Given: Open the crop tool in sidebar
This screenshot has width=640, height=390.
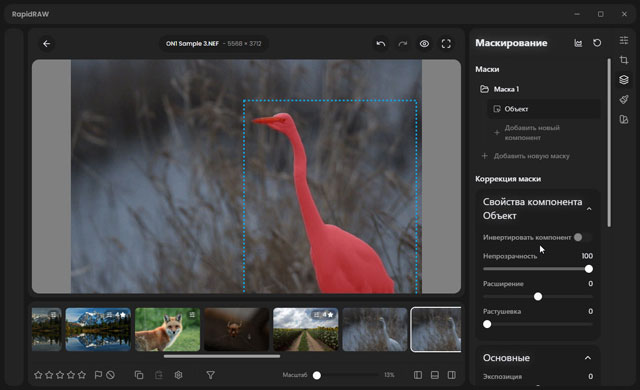Looking at the screenshot, I should coord(624,60).
